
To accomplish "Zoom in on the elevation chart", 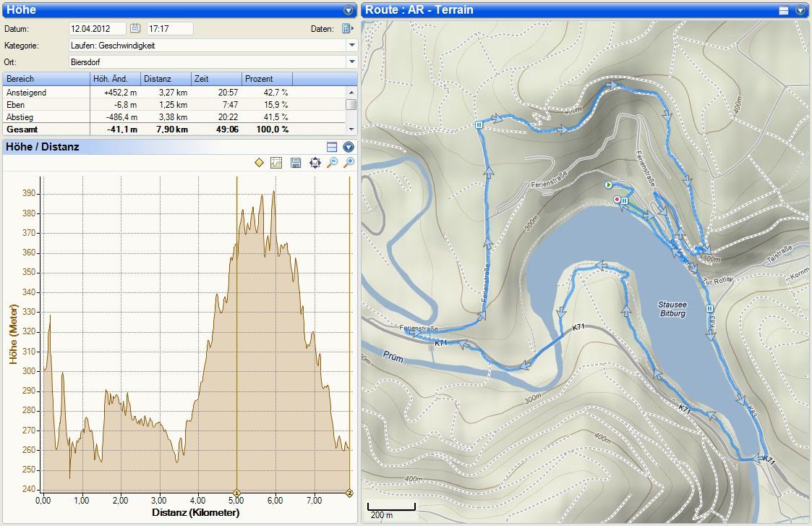I will tap(349, 164).
